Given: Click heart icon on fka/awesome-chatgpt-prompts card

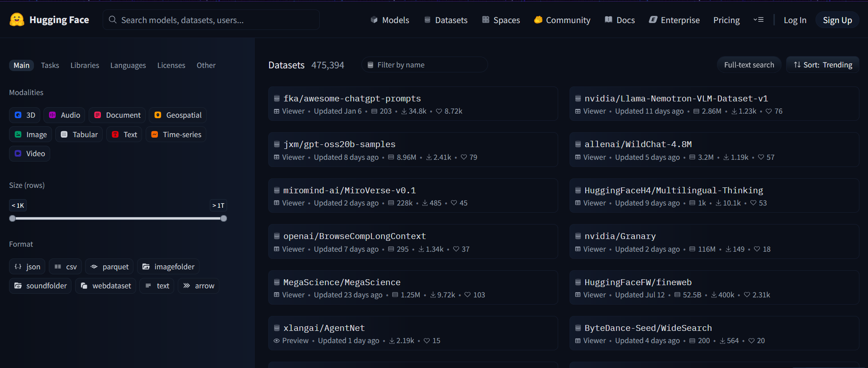Looking at the screenshot, I should [439, 111].
